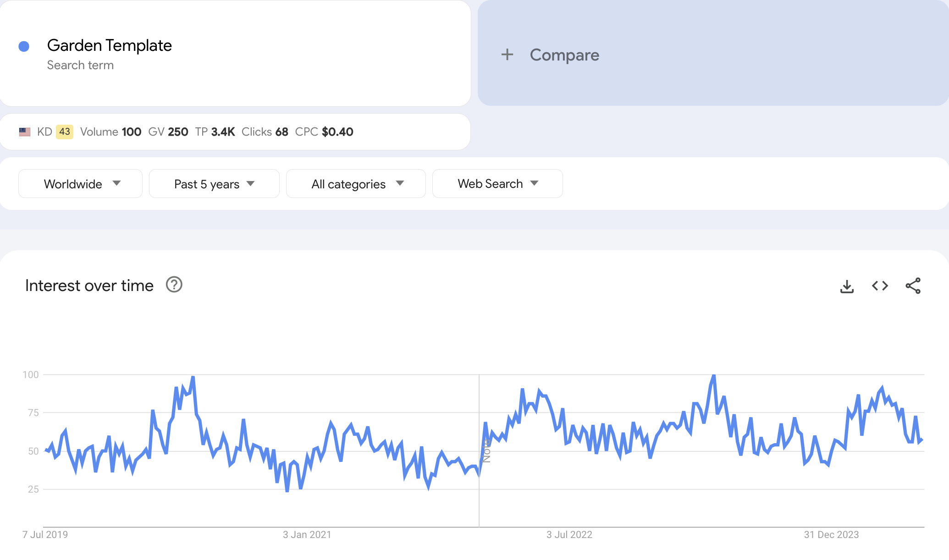Click the Volume 100 metric
Image resolution: width=949 pixels, height=560 pixels.
click(110, 132)
